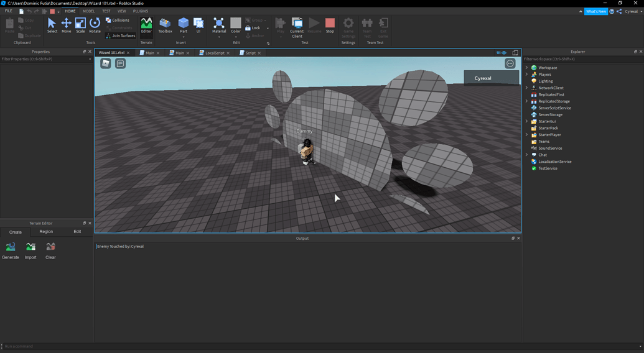The height and width of the screenshot is (353, 644).
Task: Open the help question mark icon
Action: [x=612, y=11]
